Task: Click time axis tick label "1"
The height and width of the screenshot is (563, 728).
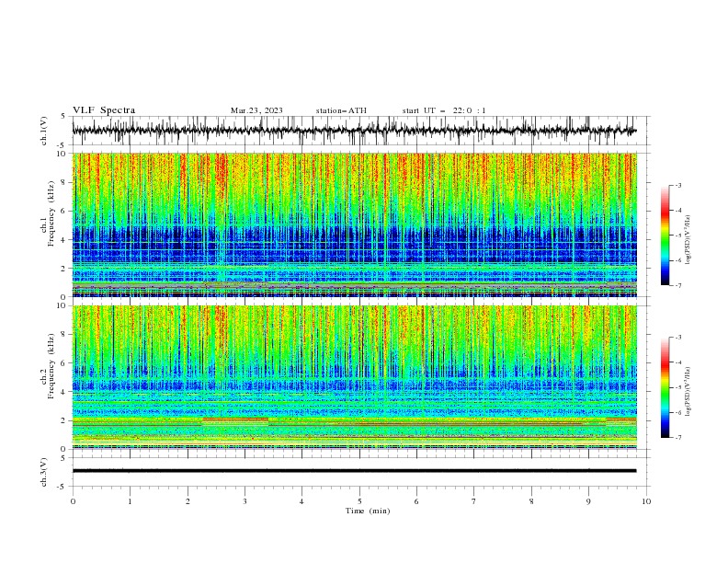Action: pos(130,501)
